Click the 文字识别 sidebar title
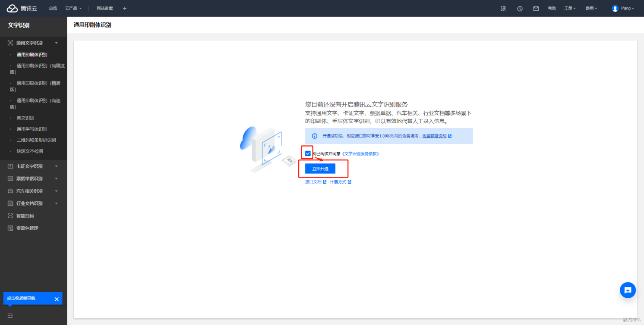 [x=19, y=25]
